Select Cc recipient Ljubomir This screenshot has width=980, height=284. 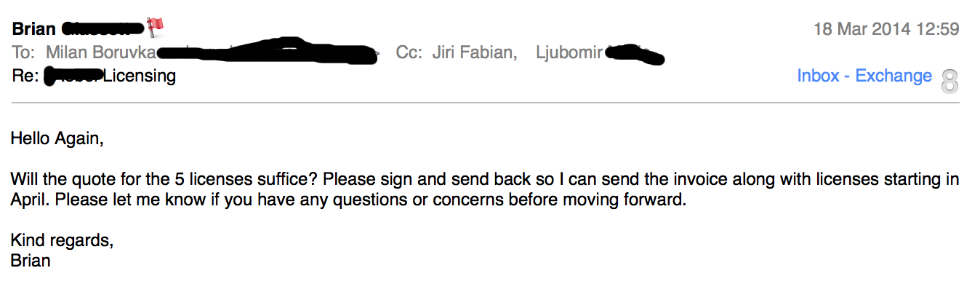[x=569, y=53]
